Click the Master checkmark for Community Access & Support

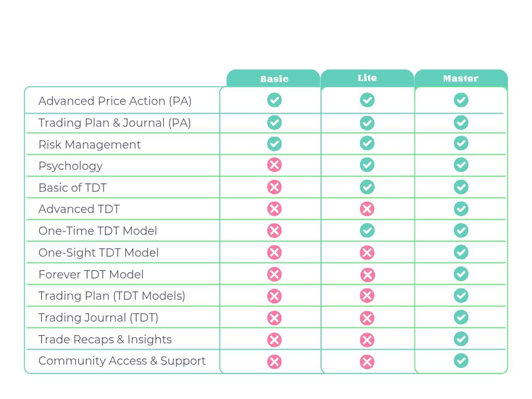tap(461, 361)
